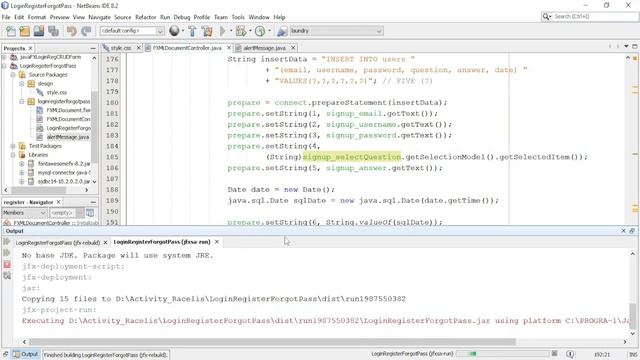Click the globe browser icon in toolbar
The width and height of the screenshot is (640, 360).
pyautogui.click(x=174, y=31)
